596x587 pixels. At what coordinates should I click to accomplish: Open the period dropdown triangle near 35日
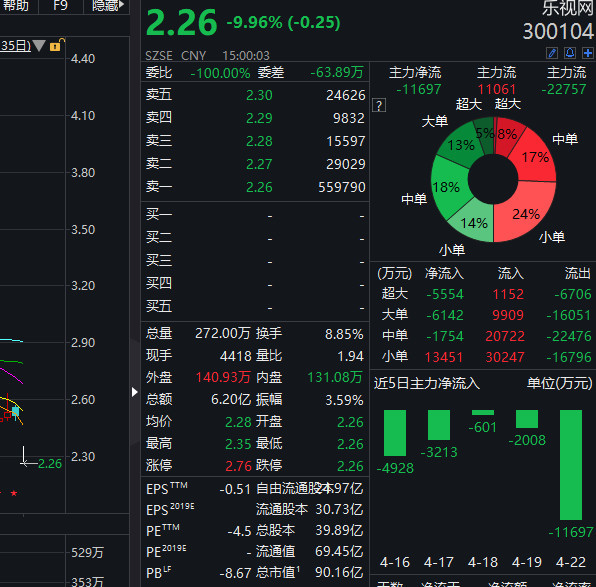(39, 46)
